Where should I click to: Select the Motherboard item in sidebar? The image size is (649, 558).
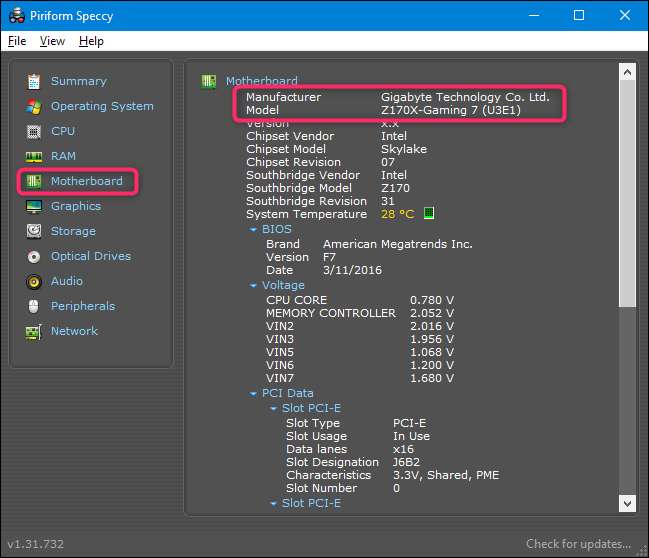(x=86, y=181)
